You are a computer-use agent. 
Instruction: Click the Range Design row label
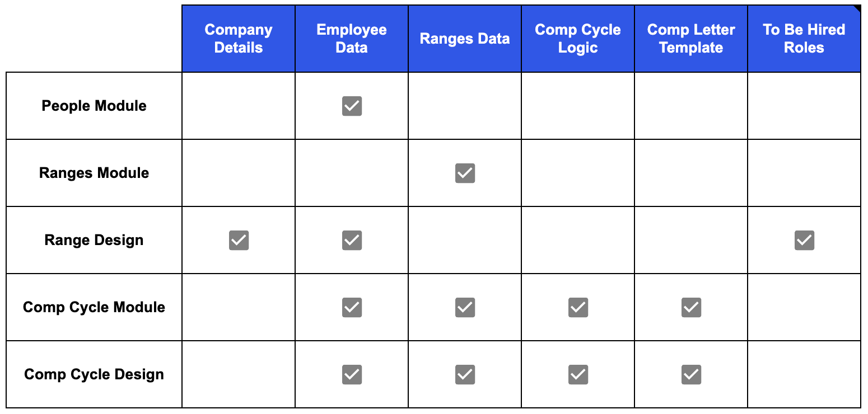pyautogui.click(x=94, y=240)
